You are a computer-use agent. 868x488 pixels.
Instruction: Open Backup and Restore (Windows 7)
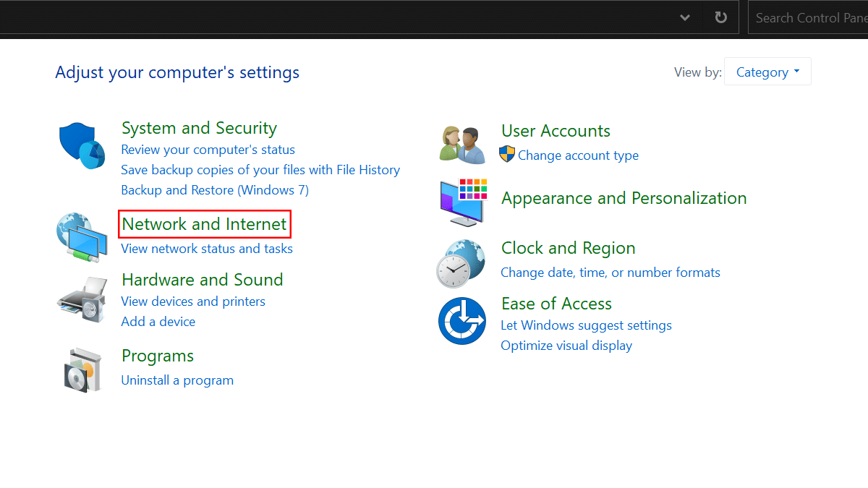pos(215,190)
